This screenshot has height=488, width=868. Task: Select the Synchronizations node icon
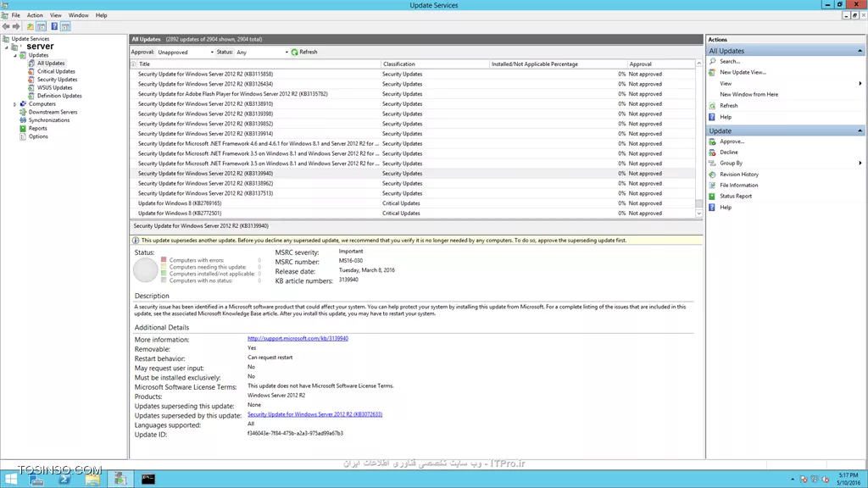tap(23, 120)
